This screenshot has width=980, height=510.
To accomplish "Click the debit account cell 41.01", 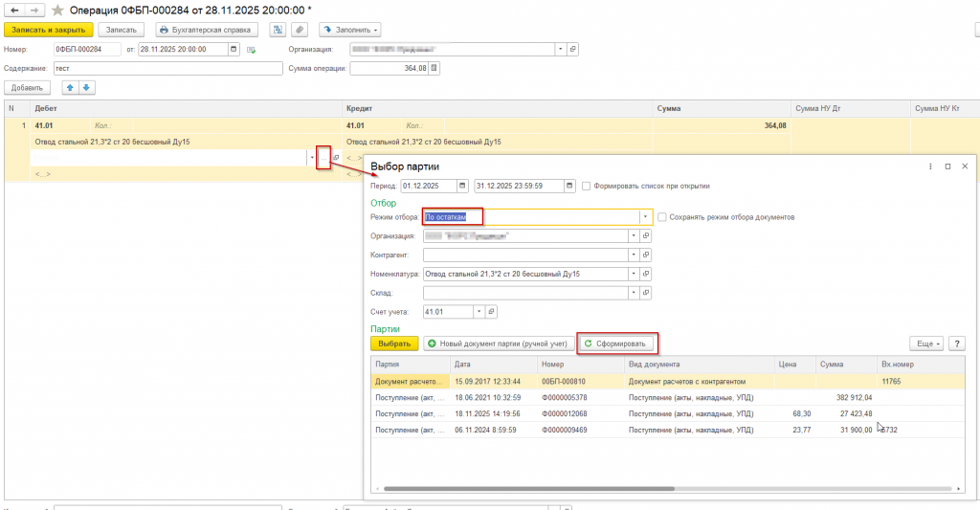I will point(60,125).
